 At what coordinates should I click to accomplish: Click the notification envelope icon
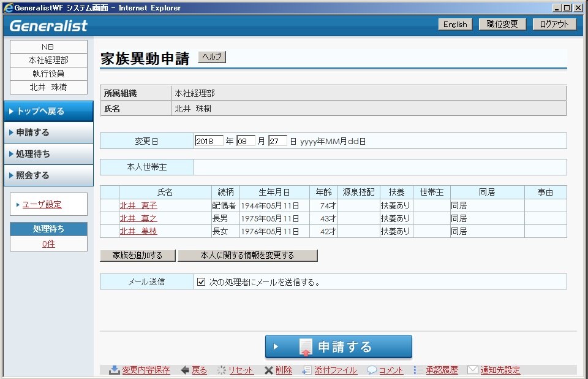point(472,370)
